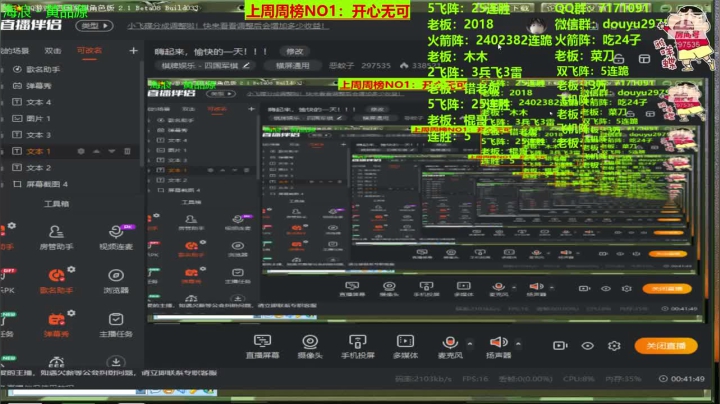Move 文本 1 layer down
The width and height of the screenshot is (720, 404).
[112, 151]
